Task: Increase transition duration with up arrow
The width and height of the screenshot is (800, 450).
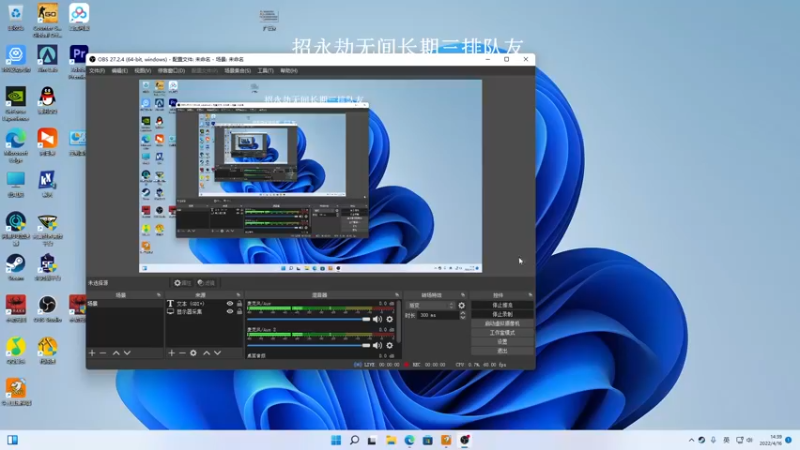Action: [463, 313]
